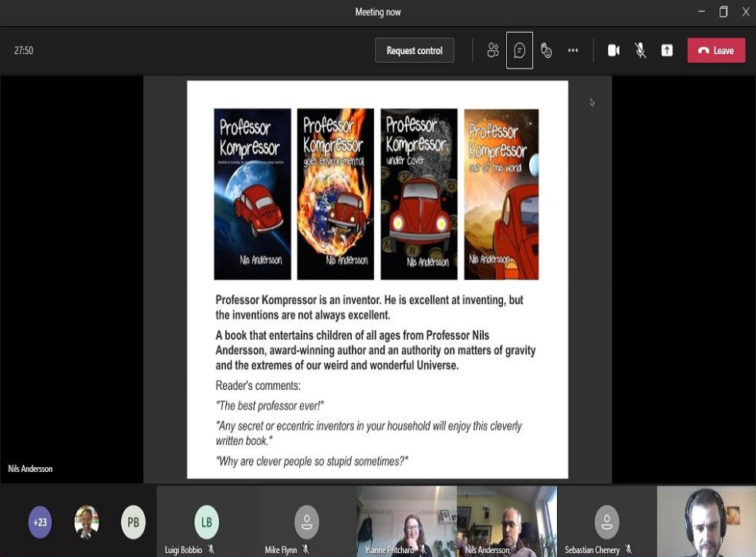Image resolution: width=756 pixels, height=557 pixels.
Task: Click the Request control button
Action: (x=415, y=50)
